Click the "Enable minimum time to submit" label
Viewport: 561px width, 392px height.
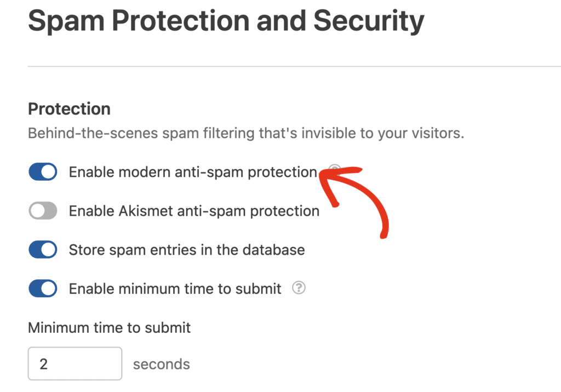[175, 289]
